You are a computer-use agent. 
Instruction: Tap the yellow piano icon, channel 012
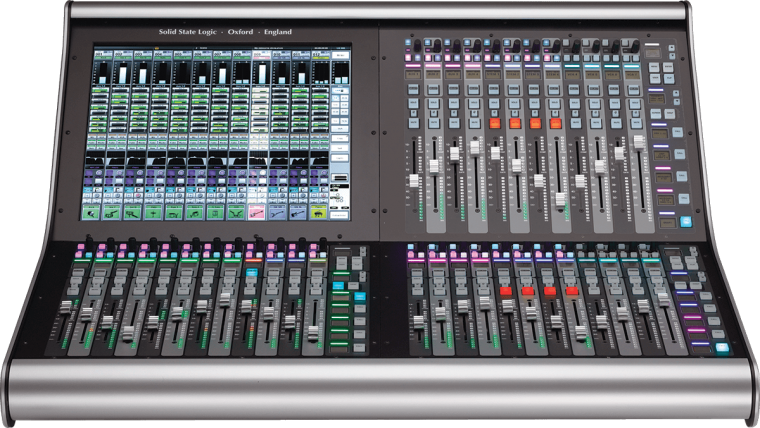[x=318, y=212]
